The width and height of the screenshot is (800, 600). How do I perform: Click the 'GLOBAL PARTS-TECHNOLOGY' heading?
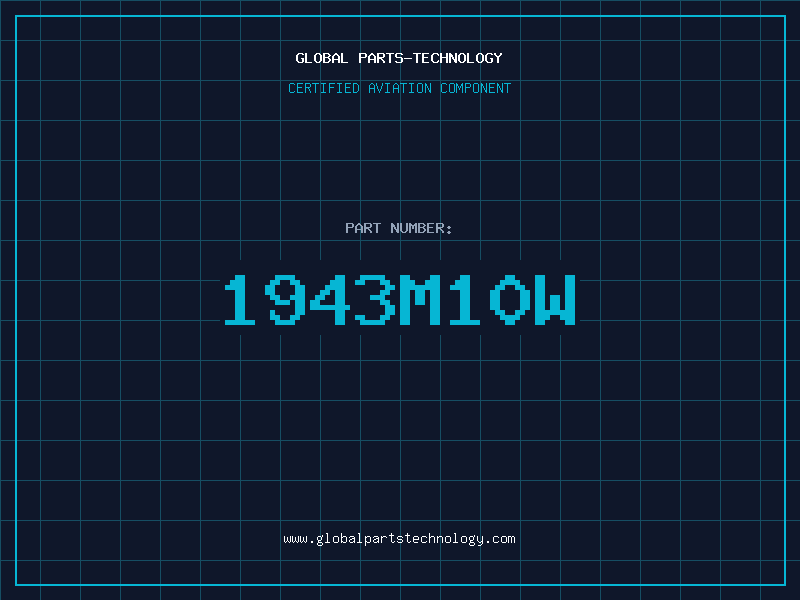tap(399, 58)
